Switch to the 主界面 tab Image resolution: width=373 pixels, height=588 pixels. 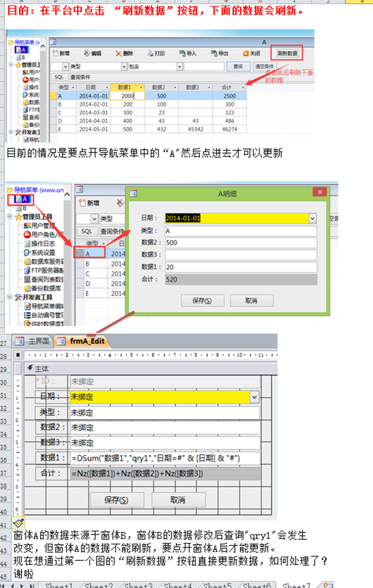tap(33, 341)
